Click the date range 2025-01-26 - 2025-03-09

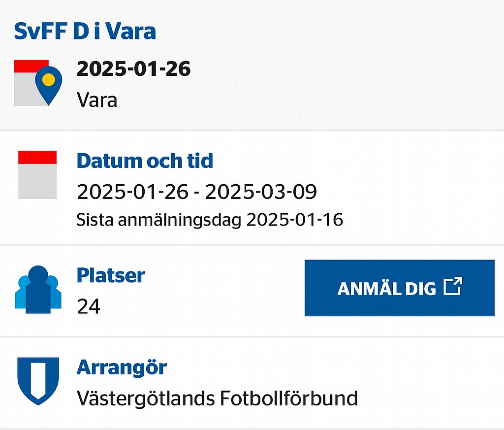(197, 192)
